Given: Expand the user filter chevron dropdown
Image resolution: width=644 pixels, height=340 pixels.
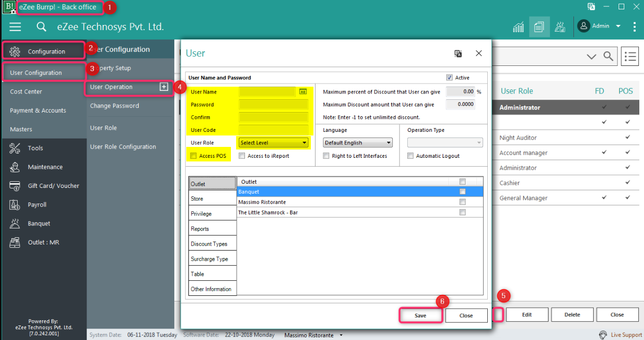Looking at the screenshot, I should click(x=592, y=57).
